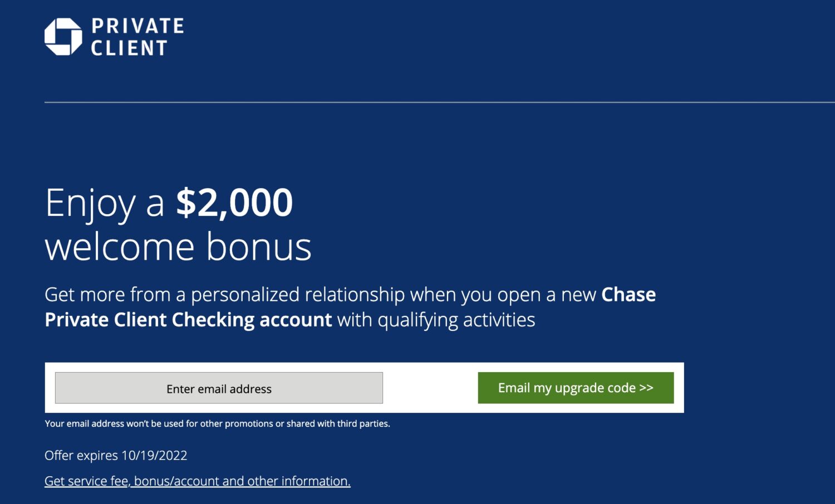Select the 'Enjoy a' heading text
This screenshot has height=504, width=835.
[105, 202]
